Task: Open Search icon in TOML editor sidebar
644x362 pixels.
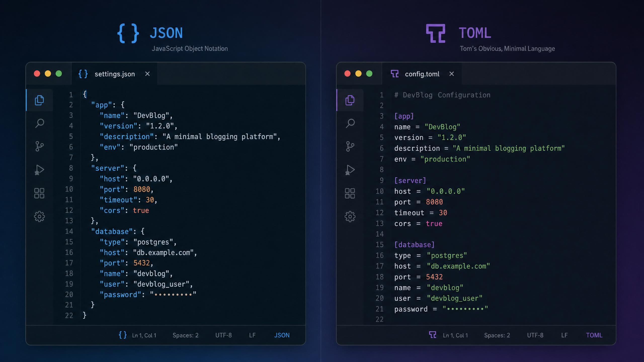Action: pos(350,123)
